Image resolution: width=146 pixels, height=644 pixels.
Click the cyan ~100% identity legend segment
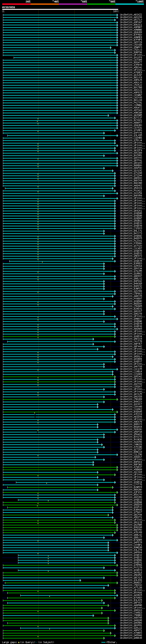pyautogui.click(x=130, y=4)
